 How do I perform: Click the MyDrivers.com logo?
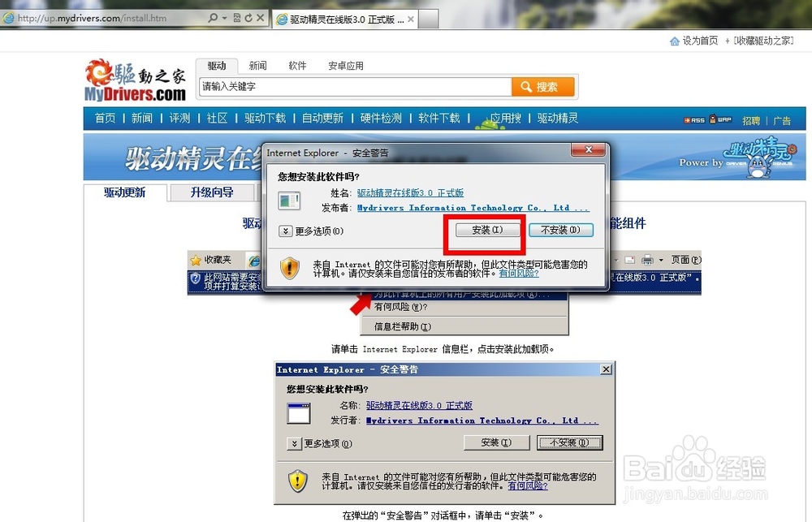pos(135,80)
